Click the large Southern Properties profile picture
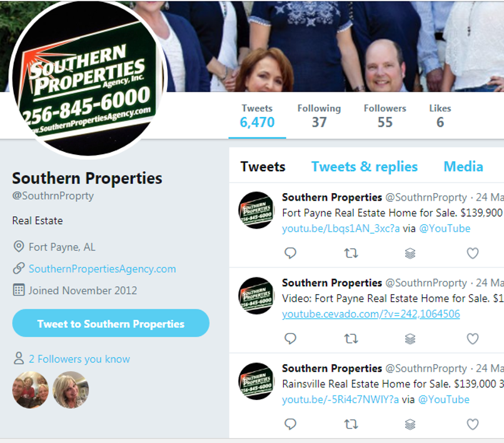 click(x=88, y=80)
